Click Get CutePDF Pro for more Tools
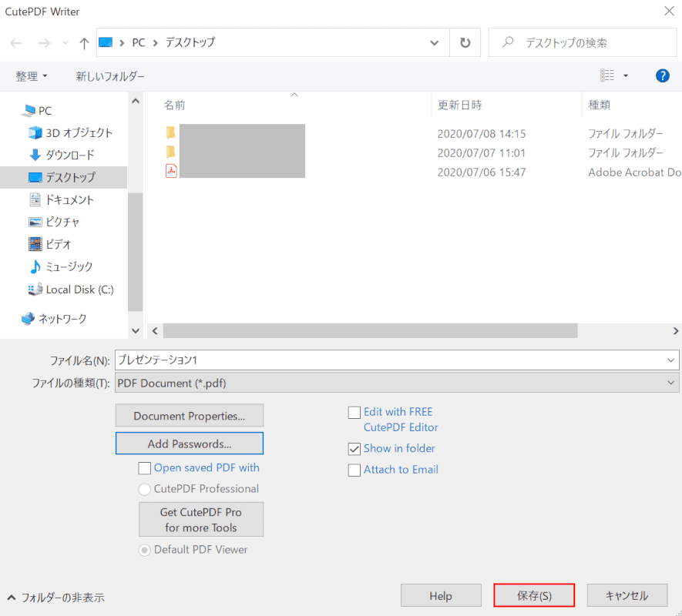Image resolution: width=682 pixels, height=616 pixels. (201, 520)
